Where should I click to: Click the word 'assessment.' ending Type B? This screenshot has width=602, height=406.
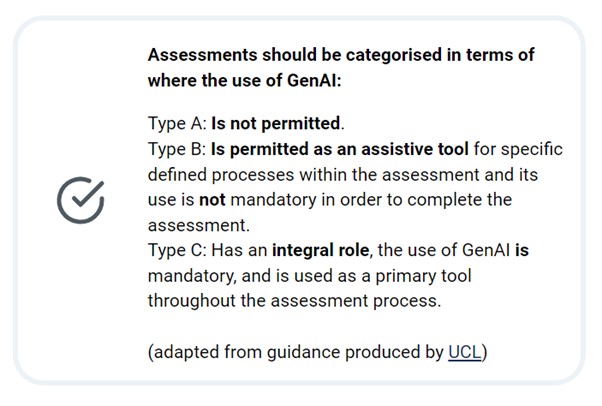[198, 225]
